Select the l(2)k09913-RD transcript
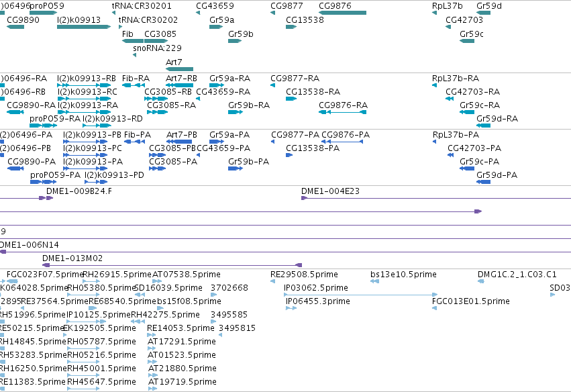 coord(97,126)
